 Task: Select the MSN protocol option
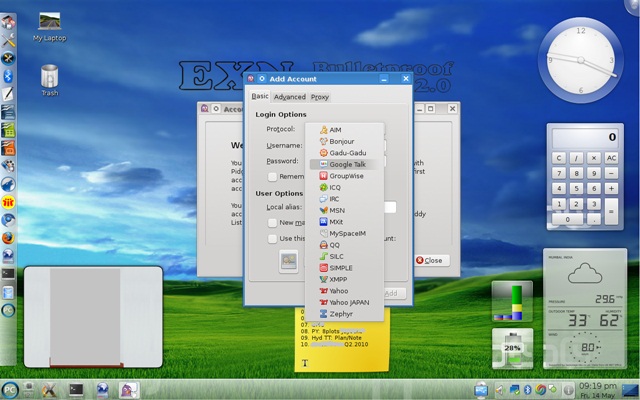tap(336, 210)
